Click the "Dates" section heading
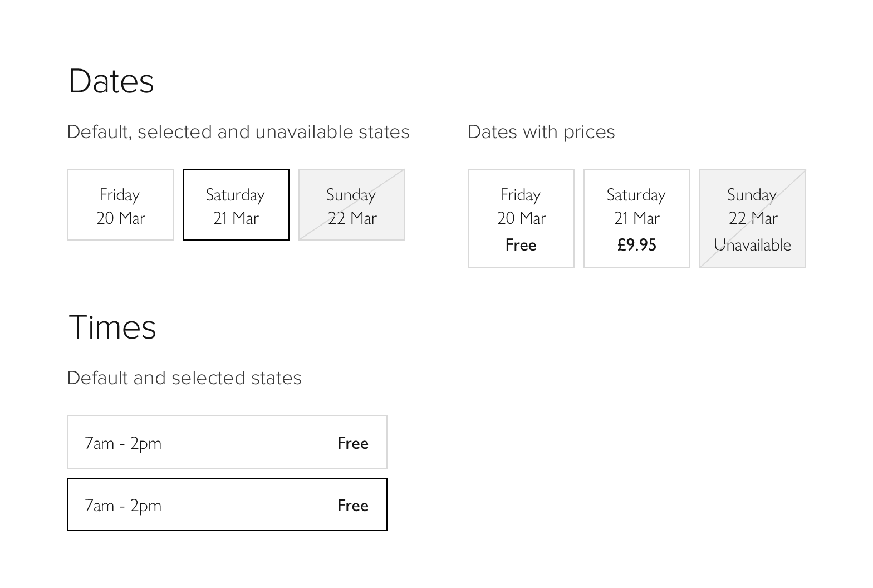Screen dimensions: 873x588 pos(111,81)
